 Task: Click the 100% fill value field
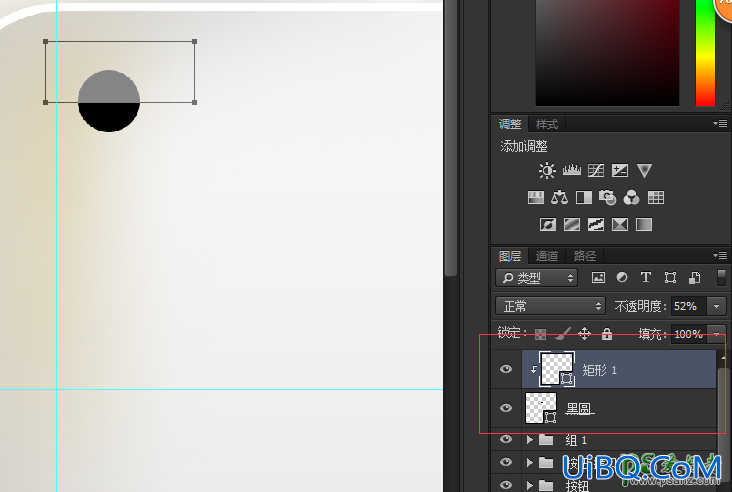[x=689, y=334]
